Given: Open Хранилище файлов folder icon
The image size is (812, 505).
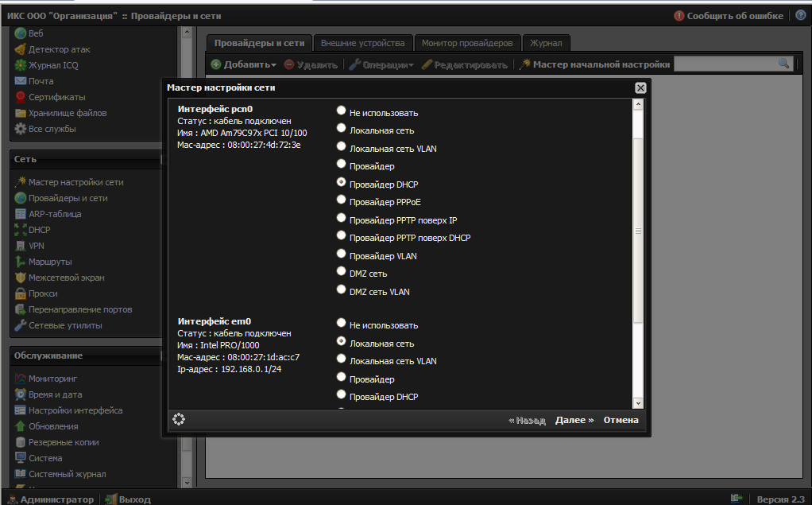Looking at the screenshot, I should (20, 113).
